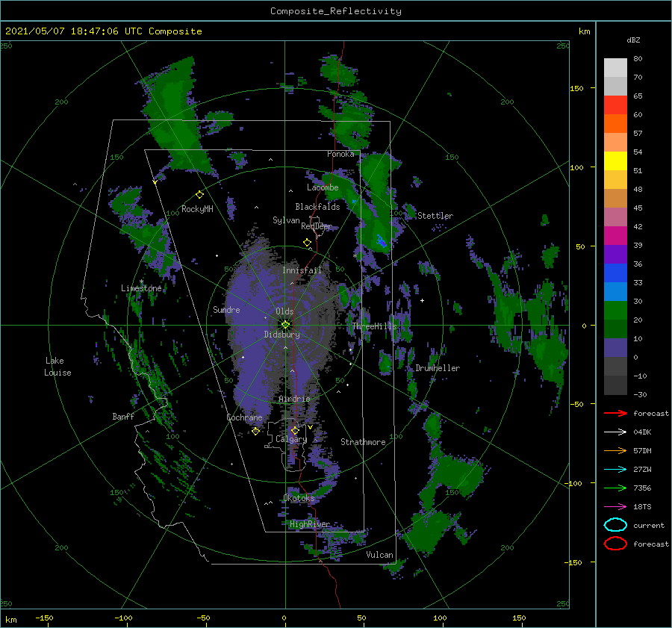Click the yellow diamond marker near RockyMH
Screen dimensions: 672x628
199,195
